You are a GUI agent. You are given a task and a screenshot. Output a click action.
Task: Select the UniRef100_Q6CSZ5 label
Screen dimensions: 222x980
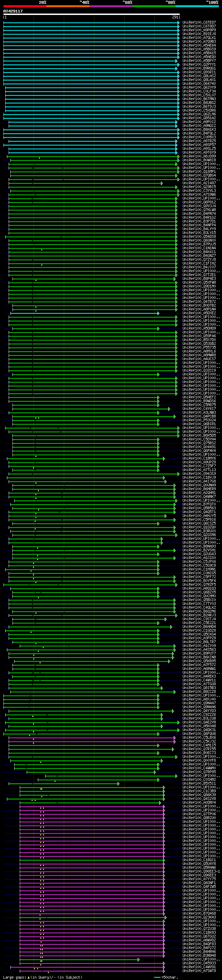(x=199, y=524)
